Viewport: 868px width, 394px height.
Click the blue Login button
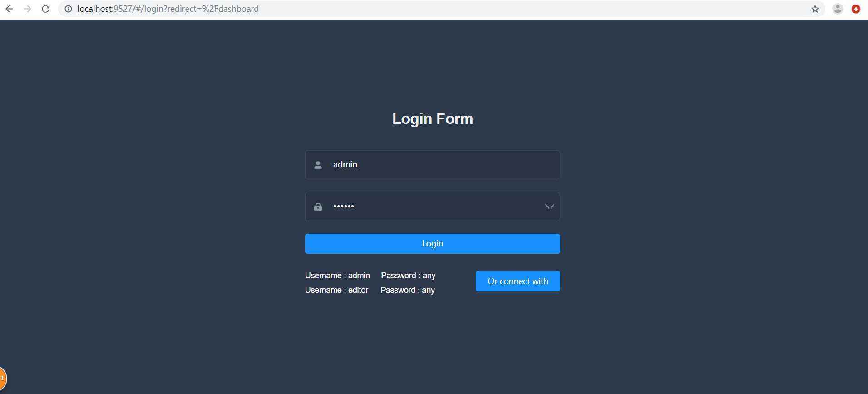coord(433,244)
